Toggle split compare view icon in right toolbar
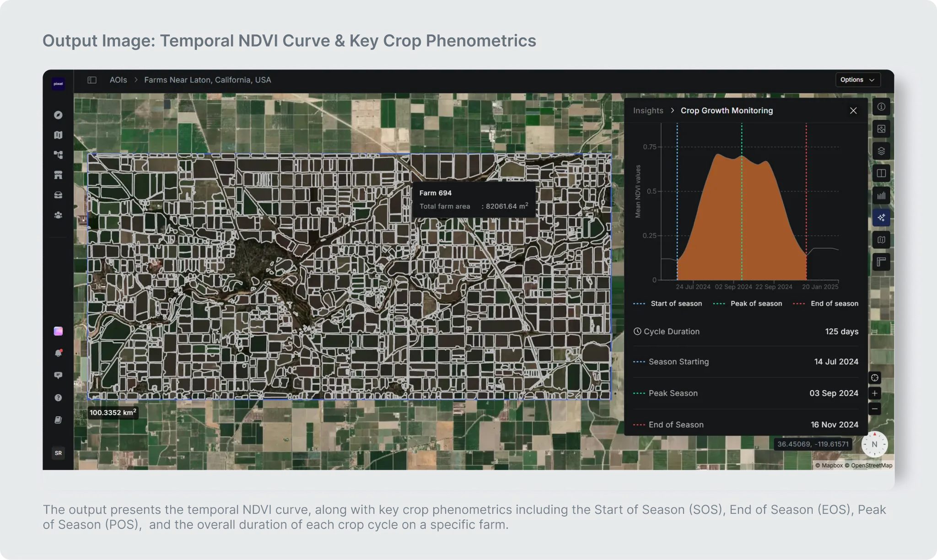The height and width of the screenshot is (560, 937). 881,173
